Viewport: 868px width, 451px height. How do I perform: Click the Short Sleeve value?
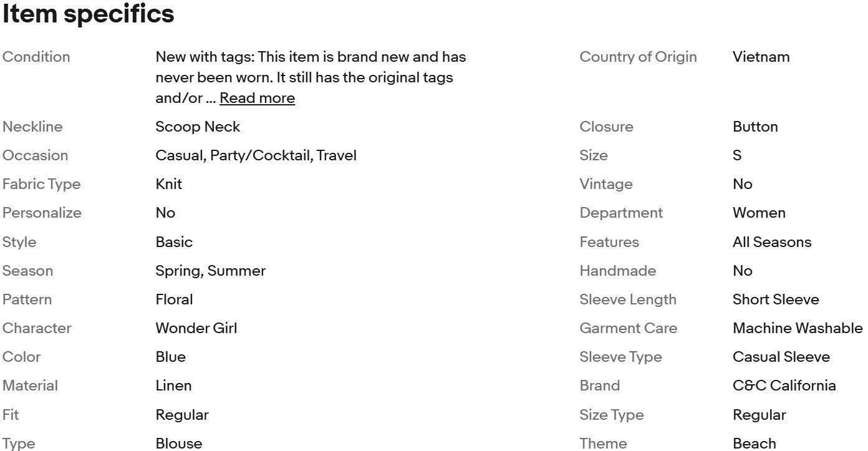click(776, 299)
